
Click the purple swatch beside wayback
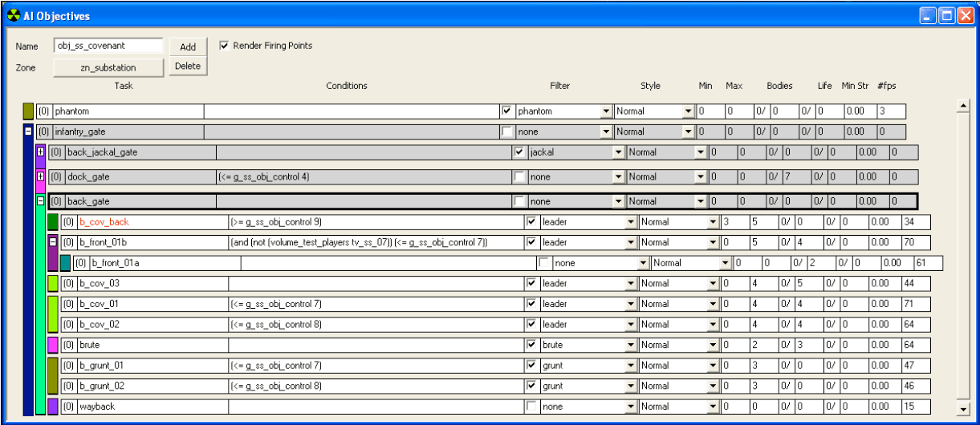pos(54,407)
